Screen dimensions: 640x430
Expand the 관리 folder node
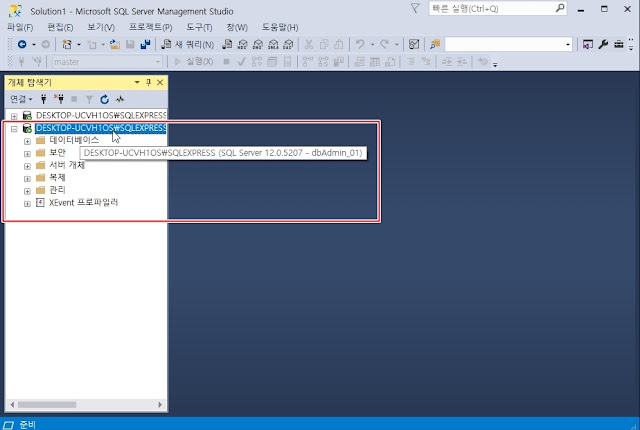pyautogui.click(x=27, y=191)
